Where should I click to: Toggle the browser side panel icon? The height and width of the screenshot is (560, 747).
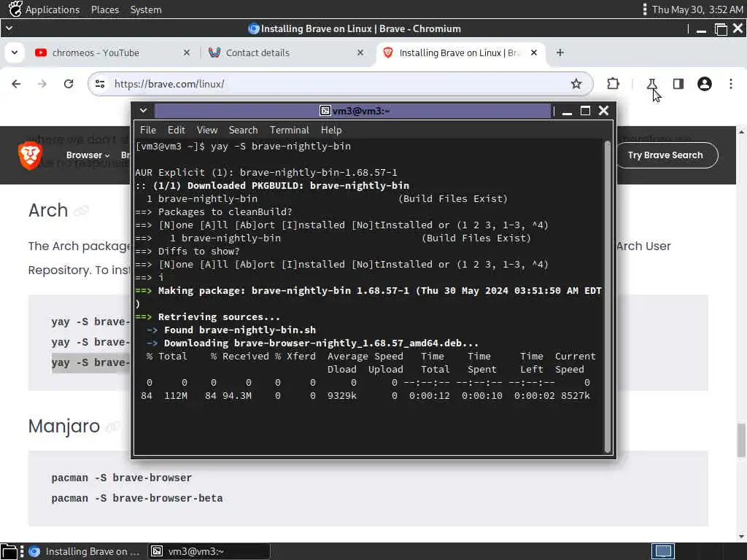678,84
